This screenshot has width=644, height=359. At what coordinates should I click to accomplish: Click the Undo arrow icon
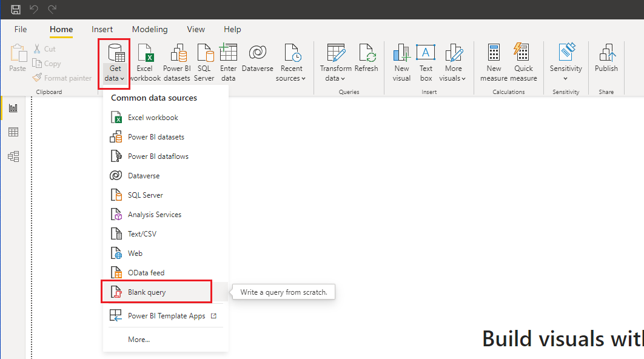(x=34, y=9)
